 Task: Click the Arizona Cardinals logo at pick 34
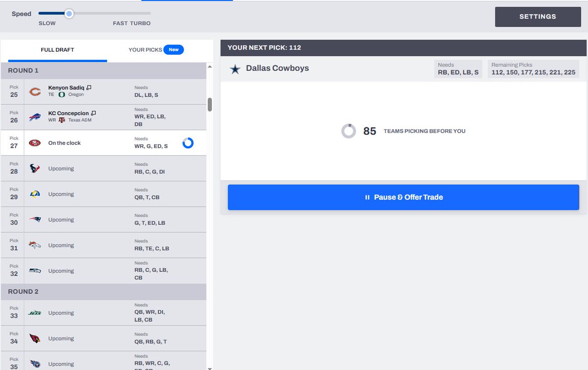pos(35,338)
